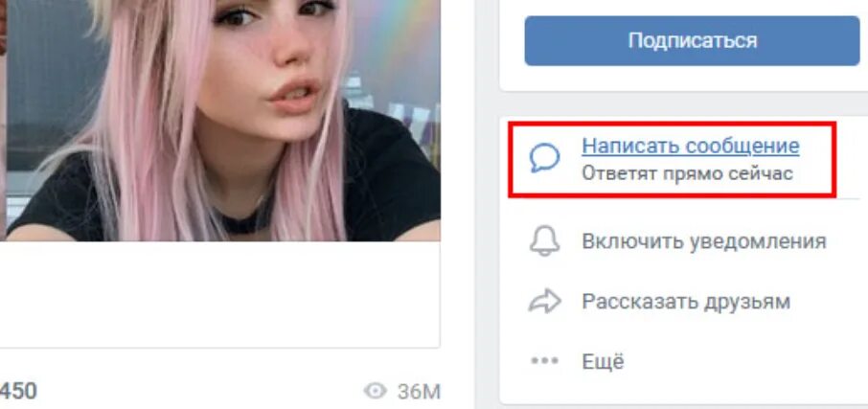This screenshot has height=409, width=868.
Task: Click the gray gutter beside the sidebar
Action: pos(486,204)
